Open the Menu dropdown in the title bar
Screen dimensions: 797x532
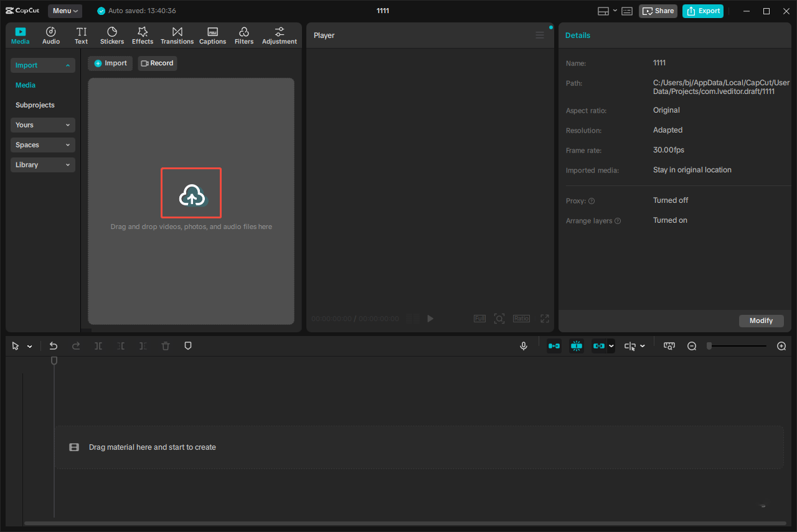tap(65, 11)
